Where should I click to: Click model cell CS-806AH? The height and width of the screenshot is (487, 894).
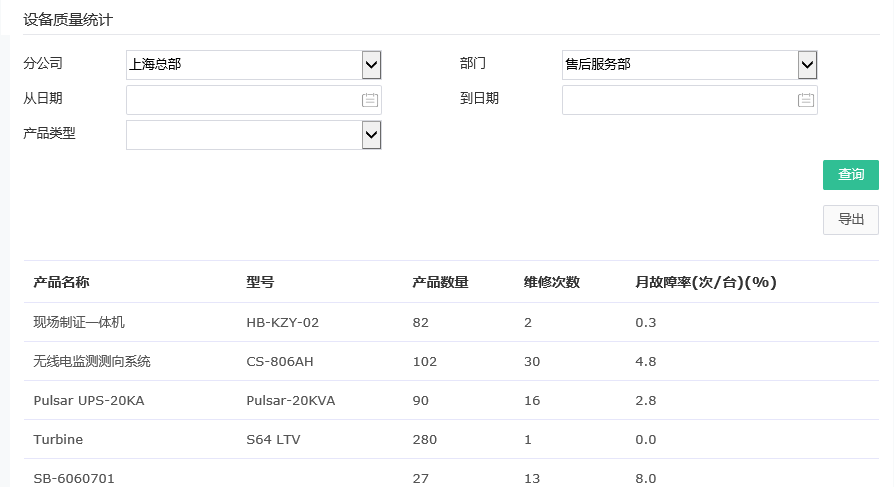[x=279, y=362]
